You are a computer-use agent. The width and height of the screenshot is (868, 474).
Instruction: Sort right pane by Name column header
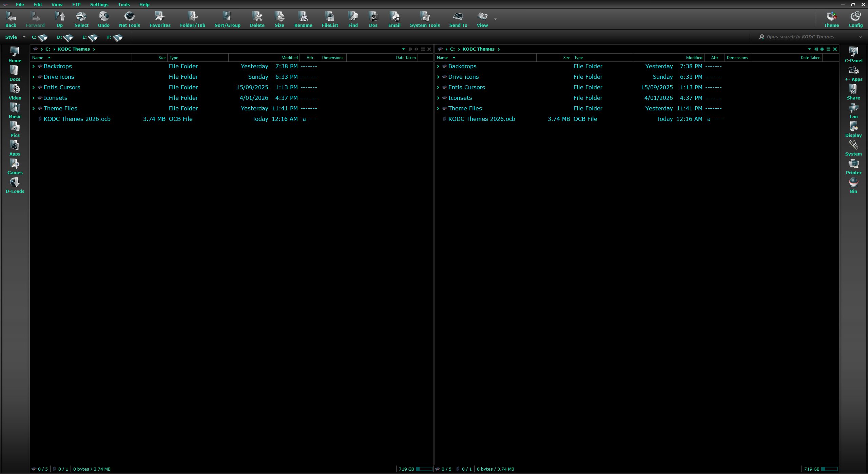[442, 58]
